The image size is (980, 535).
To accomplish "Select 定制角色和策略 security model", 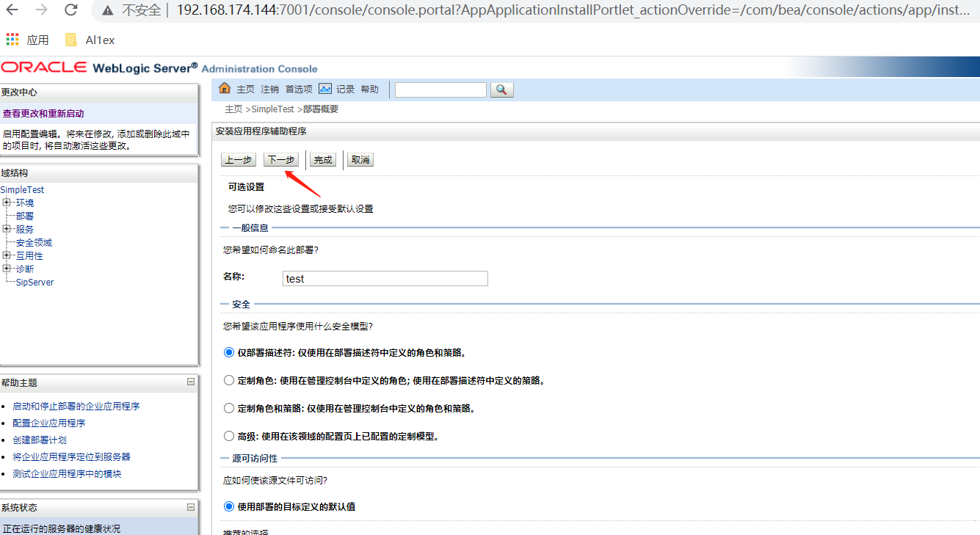I will point(228,408).
